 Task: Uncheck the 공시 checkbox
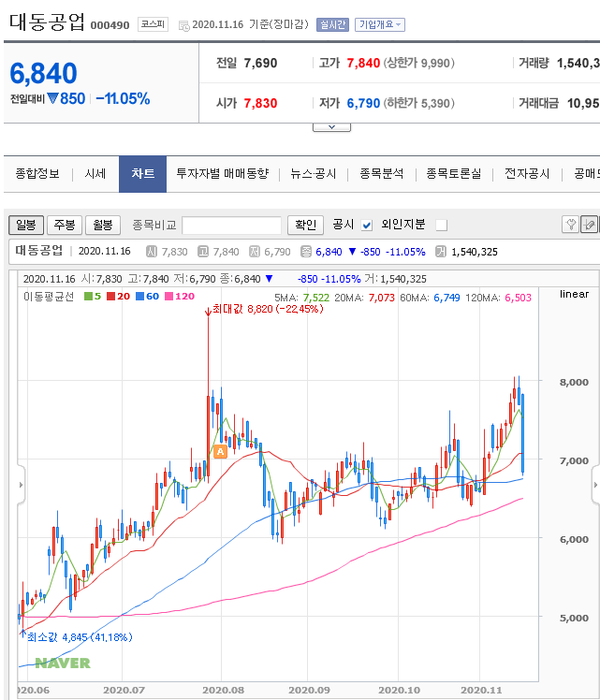[x=367, y=225]
